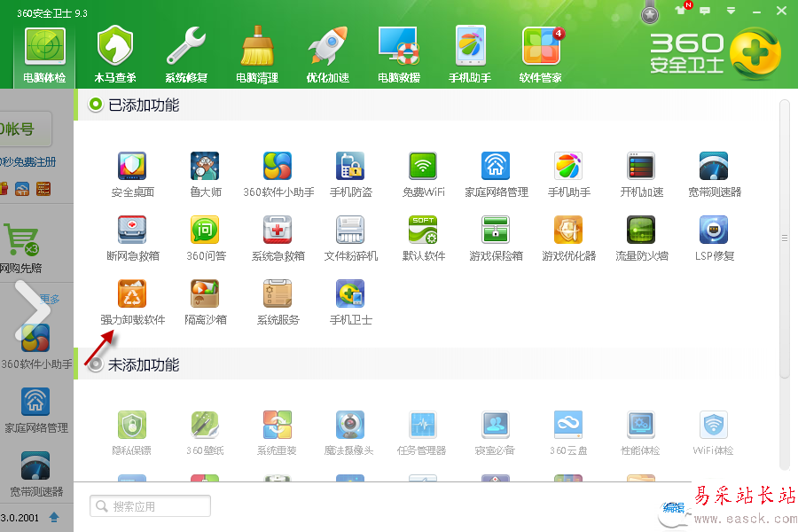Open 文件粉碎机 tool

(x=350, y=239)
